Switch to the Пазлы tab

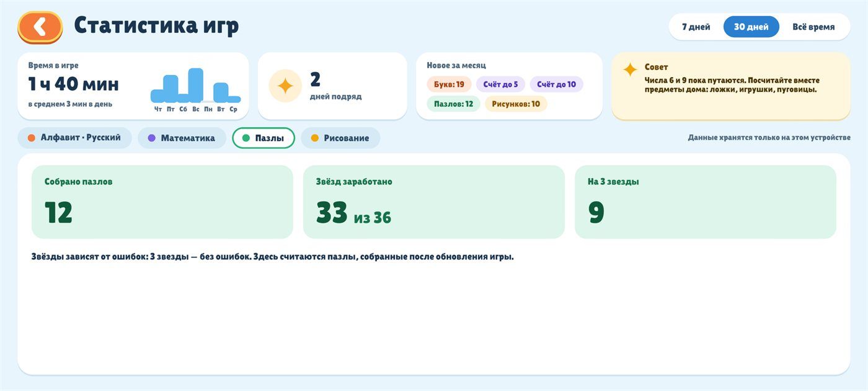click(263, 138)
